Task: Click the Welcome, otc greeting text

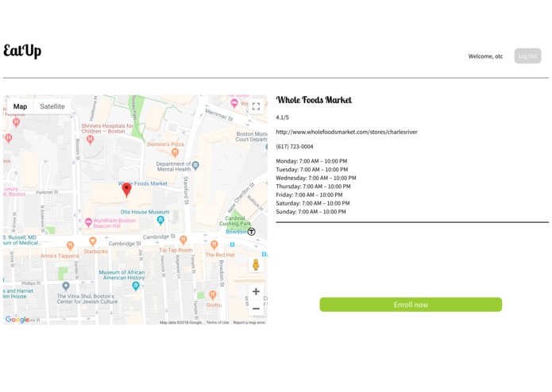Action: [x=485, y=56]
